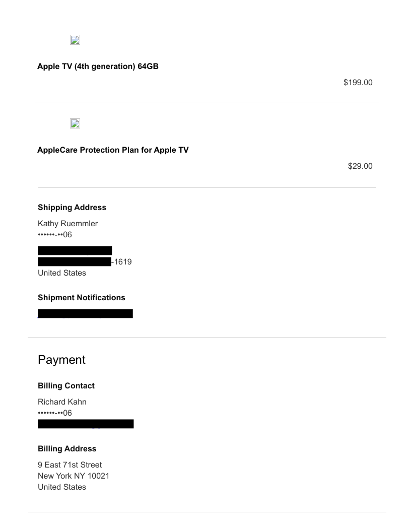Select the Apple TV (4th generation) 64GB title

98,66
